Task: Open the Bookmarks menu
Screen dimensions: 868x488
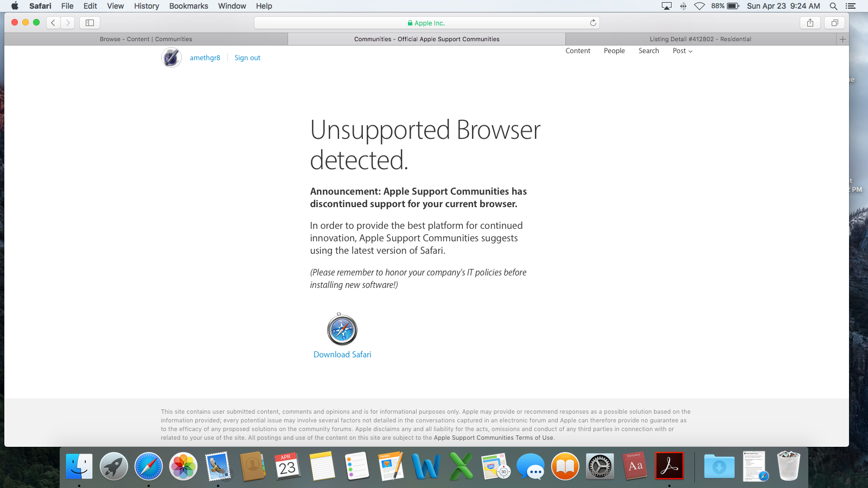Action: 188,6
